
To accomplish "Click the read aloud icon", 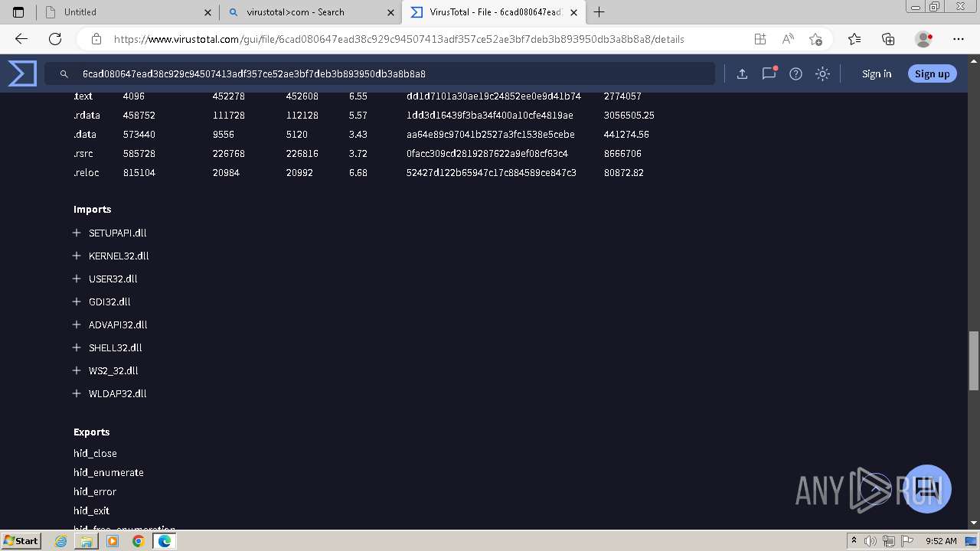I will click(788, 39).
